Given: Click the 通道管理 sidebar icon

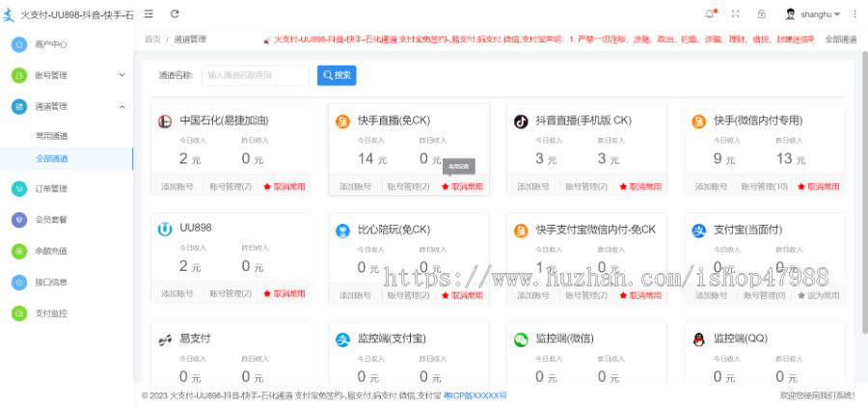Looking at the screenshot, I should [x=19, y=106].
